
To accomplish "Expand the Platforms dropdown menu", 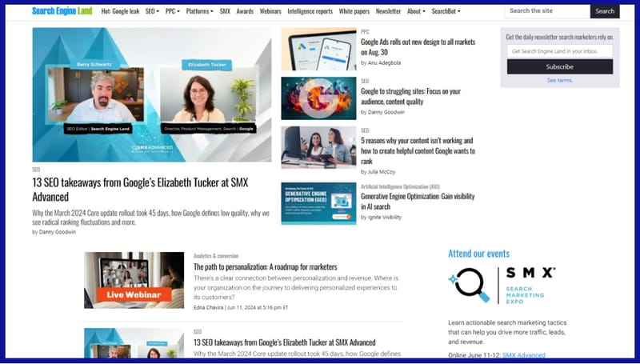I will [200, 12].
